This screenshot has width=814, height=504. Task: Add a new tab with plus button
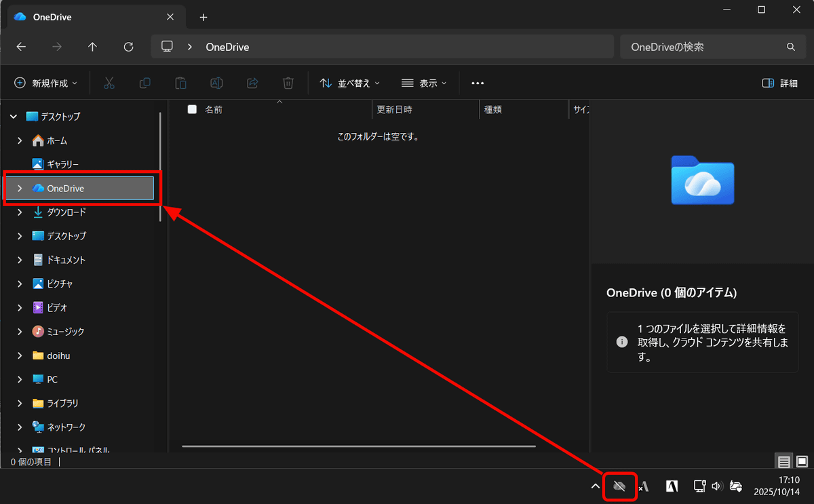203,17
